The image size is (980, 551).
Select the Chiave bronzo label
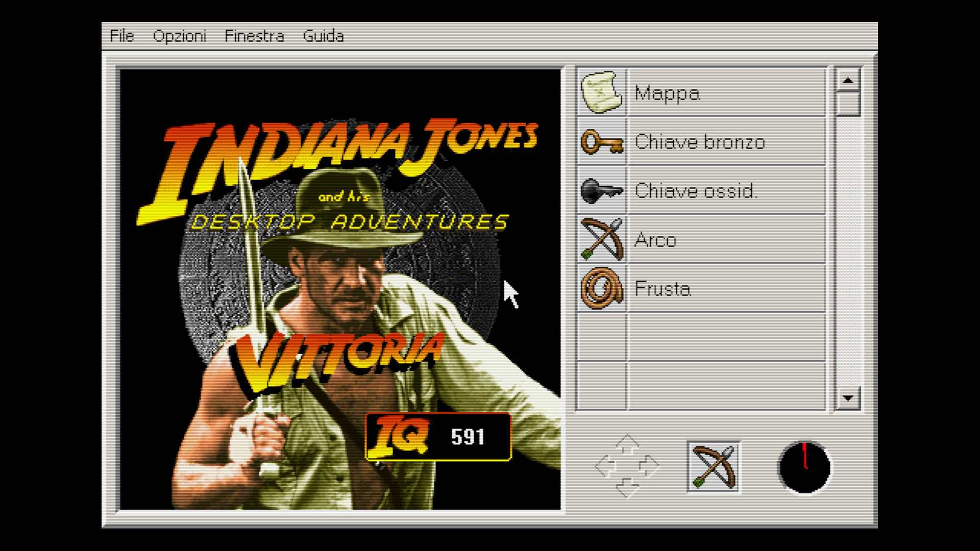pyautogui.click(x=700, y=142)
